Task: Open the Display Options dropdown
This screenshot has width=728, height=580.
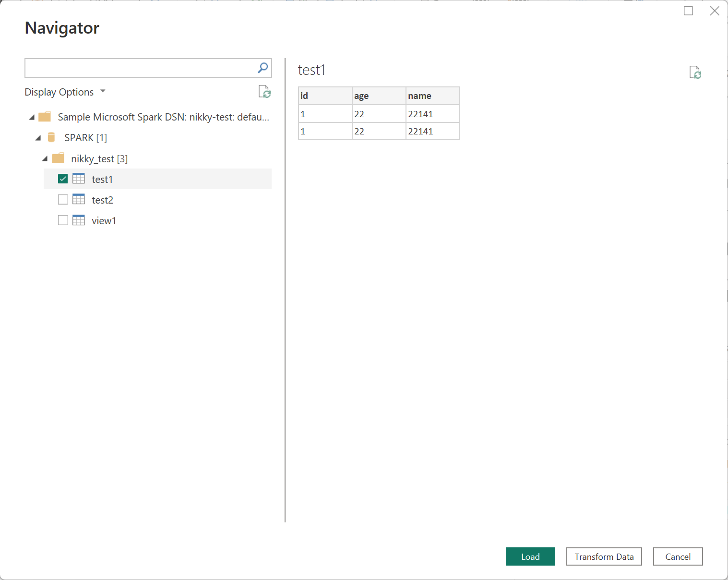Action: (x=65, y=92)
